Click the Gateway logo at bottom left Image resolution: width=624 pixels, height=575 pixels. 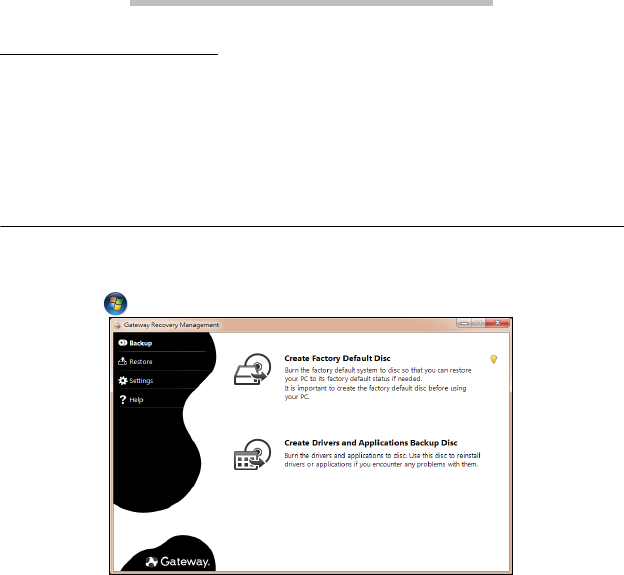[x=177, y=561]
